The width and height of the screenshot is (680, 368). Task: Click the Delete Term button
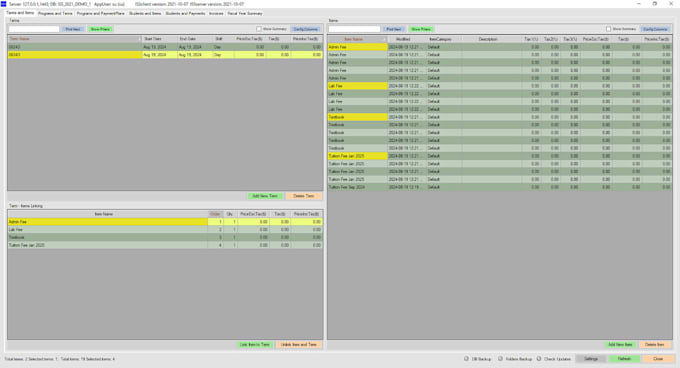coord(304,196)
